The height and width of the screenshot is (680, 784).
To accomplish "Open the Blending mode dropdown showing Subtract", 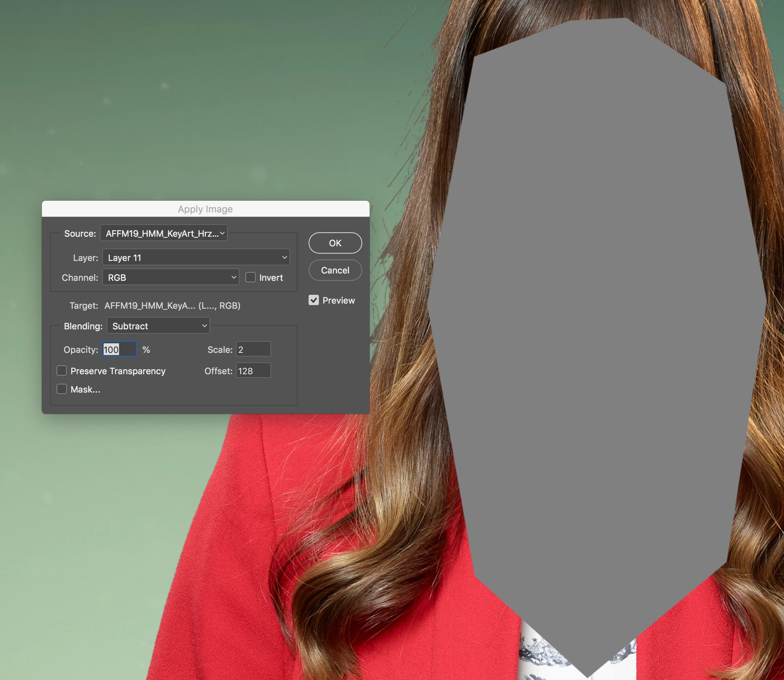I will tap(158, 326).
